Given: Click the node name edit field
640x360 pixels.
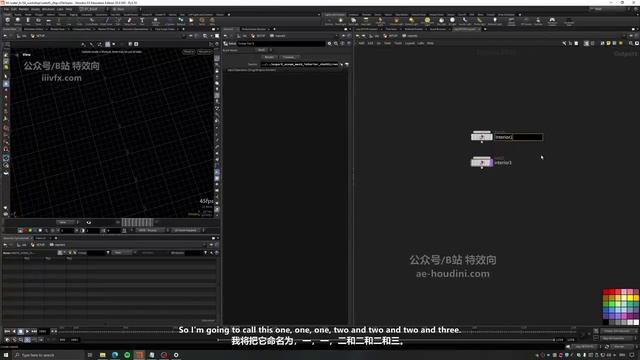Looking at the screenshot, I should [519, 137].
